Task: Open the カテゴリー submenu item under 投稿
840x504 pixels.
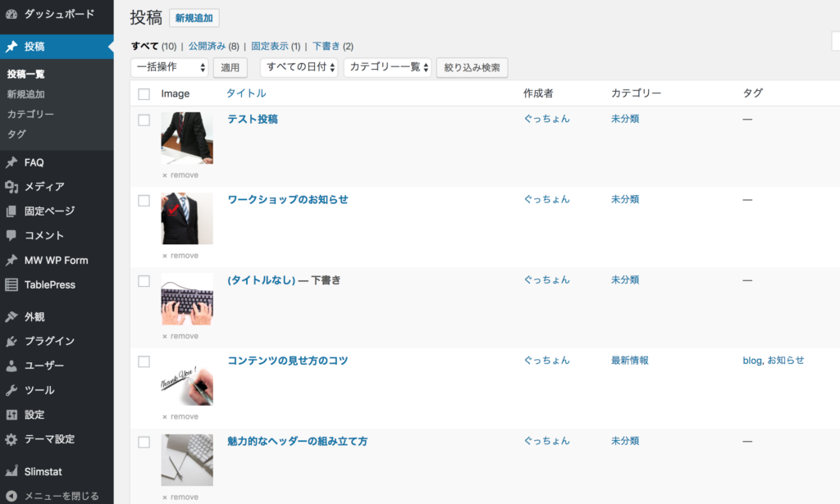Action: click(30, 114)
